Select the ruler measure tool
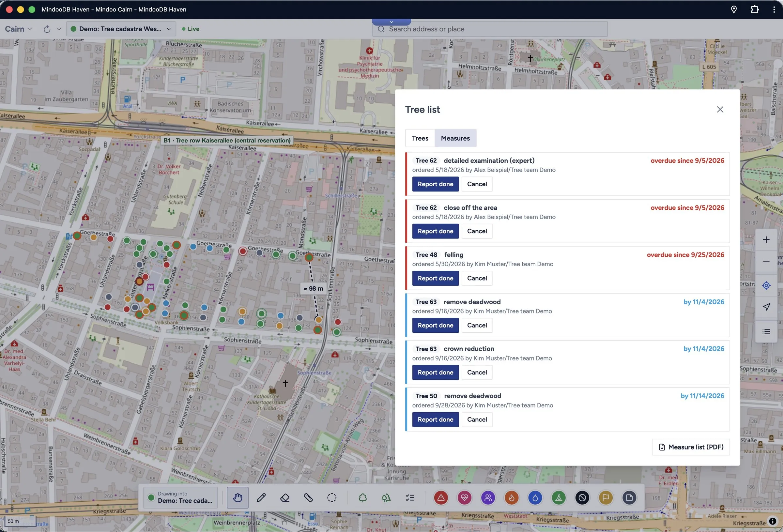Viewport: 783px width, 532px height. coord(308,497)
